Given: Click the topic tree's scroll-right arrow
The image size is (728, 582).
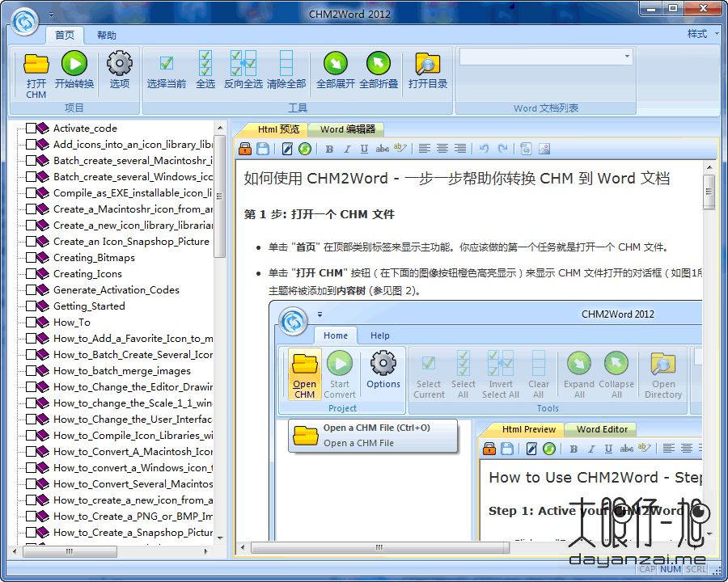Looking at the screenshot, I should (x=206, y=551).
